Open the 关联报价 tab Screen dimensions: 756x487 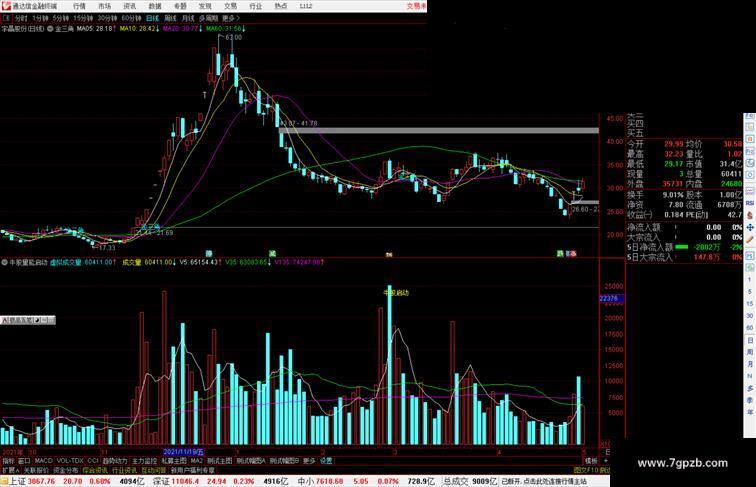(36, 470)
